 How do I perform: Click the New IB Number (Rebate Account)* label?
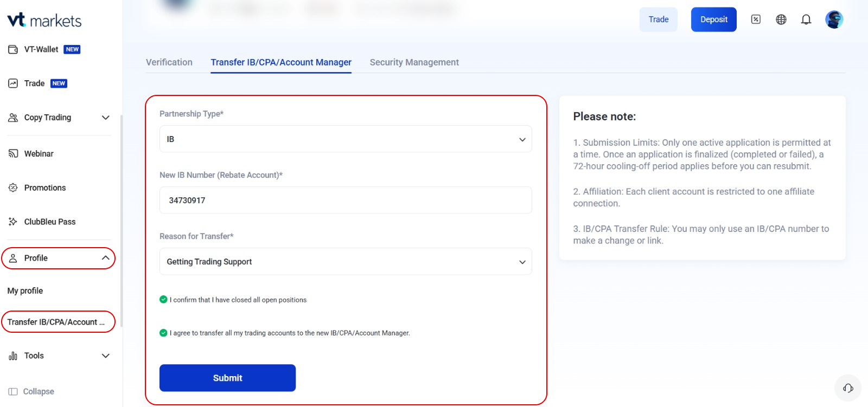tap(221, 175)
